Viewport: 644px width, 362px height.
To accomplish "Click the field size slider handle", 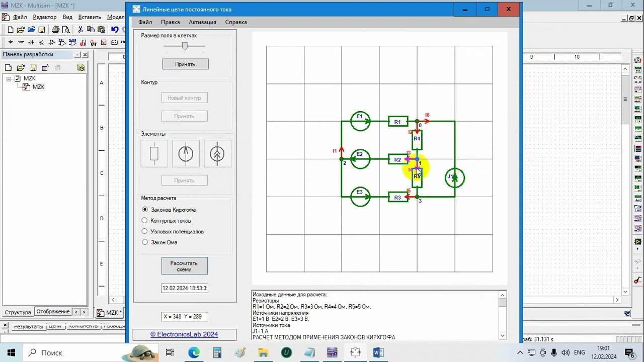I will point(185,46).
